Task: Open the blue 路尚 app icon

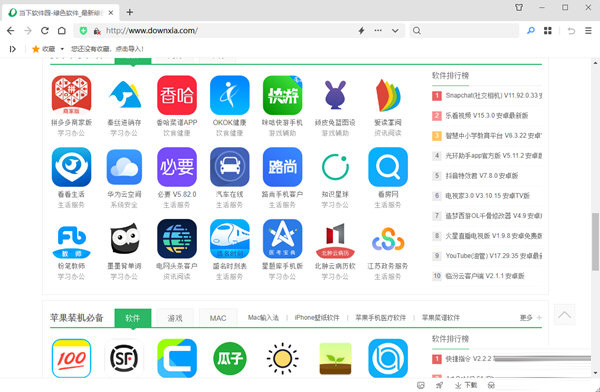Action: tap(282, 167)
